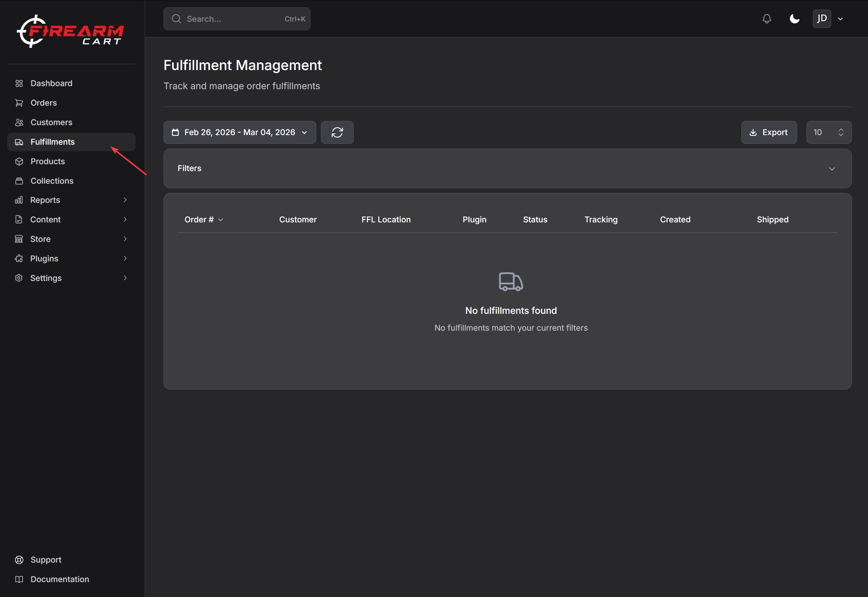Click the Plugins puzzle piece icon
The width and height of the screenshot is (868, 597).
19,259
